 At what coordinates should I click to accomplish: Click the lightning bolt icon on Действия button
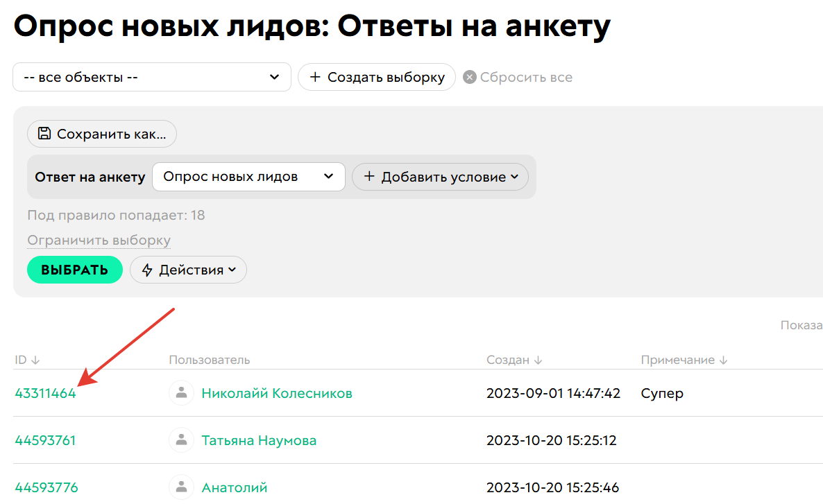pos(148,270)
